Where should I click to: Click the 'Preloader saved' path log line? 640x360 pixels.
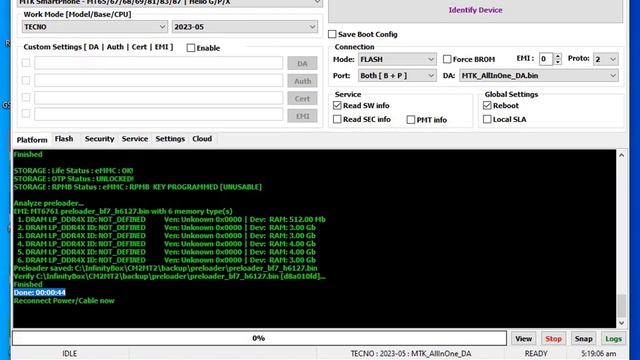[x=165, y=268]
